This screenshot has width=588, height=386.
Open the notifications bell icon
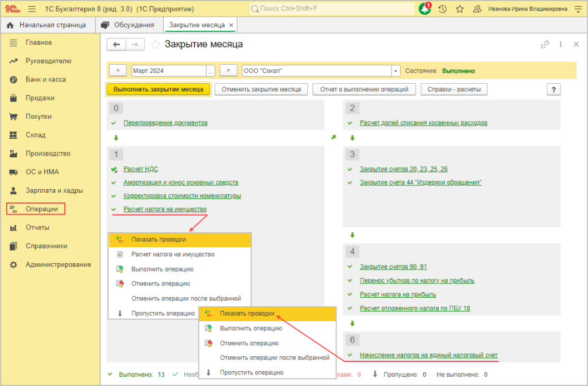pyautogui.click(x=425, y=9)
